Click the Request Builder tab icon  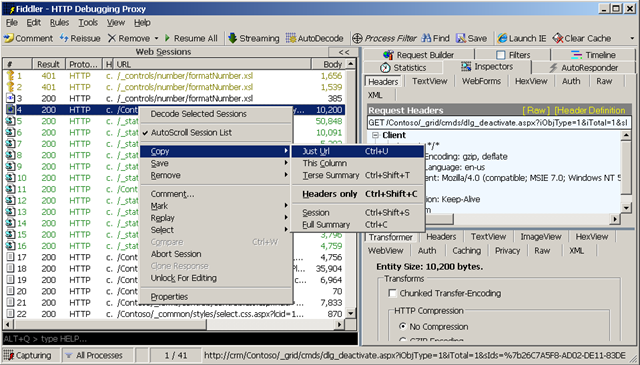389,55
